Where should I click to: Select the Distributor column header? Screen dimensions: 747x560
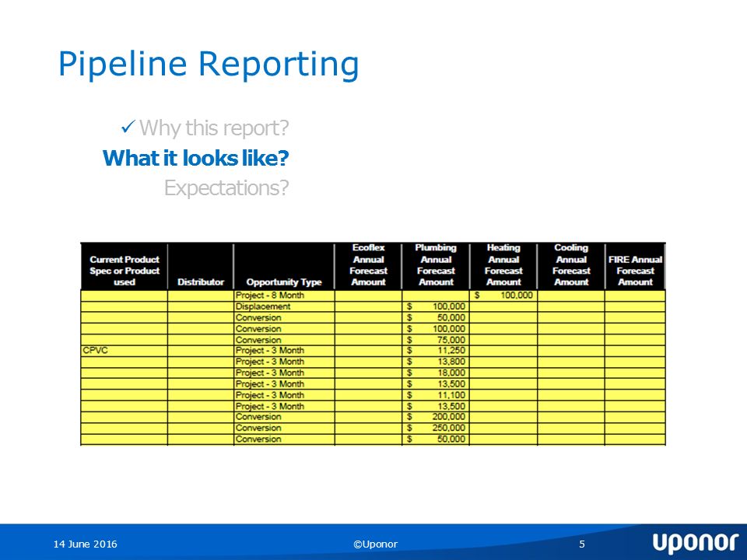click(x=201, y=266)
